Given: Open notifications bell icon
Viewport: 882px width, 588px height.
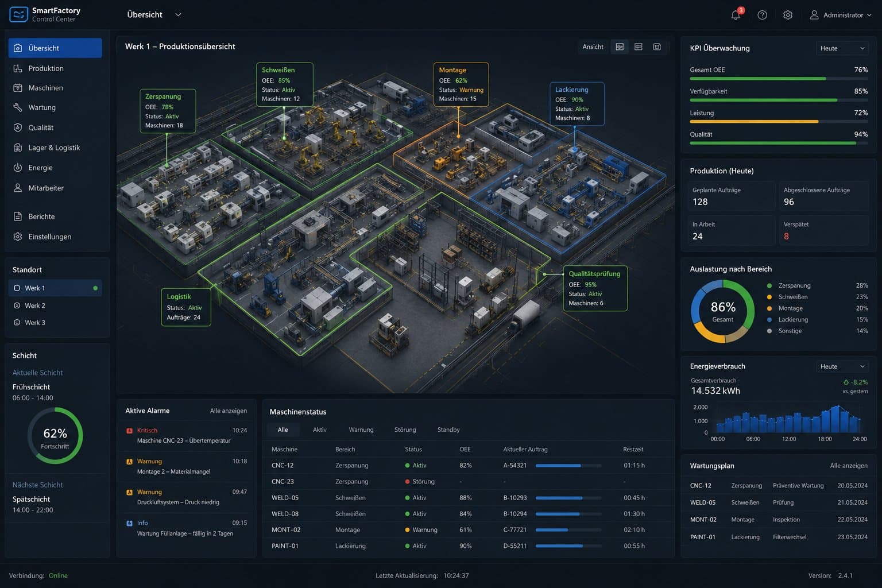Looking at the screenshot, I should (736, 15).
